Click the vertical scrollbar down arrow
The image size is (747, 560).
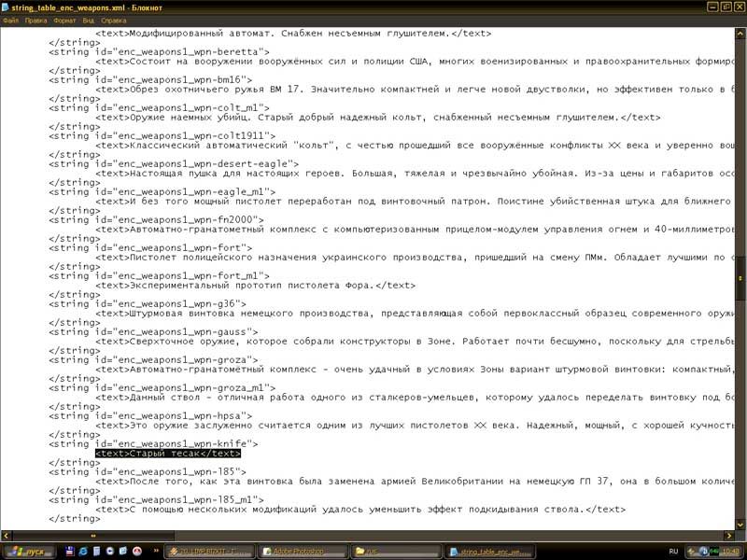click(740, 525)
